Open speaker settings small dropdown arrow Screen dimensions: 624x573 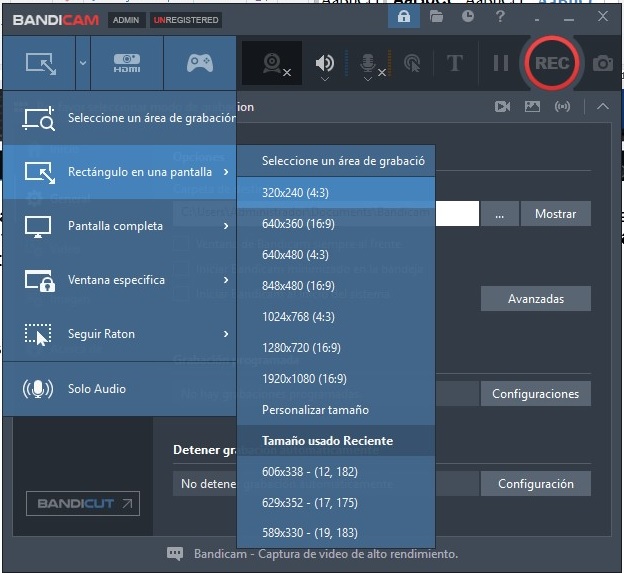[x=325, y=79]
